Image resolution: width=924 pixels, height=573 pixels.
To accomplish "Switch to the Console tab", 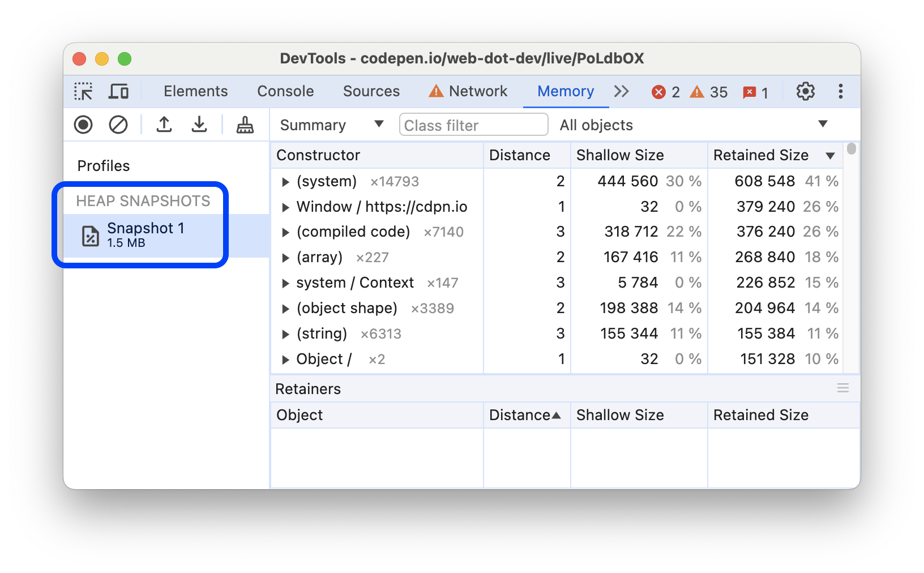I will pyautogui.click(x=285, y=91).
